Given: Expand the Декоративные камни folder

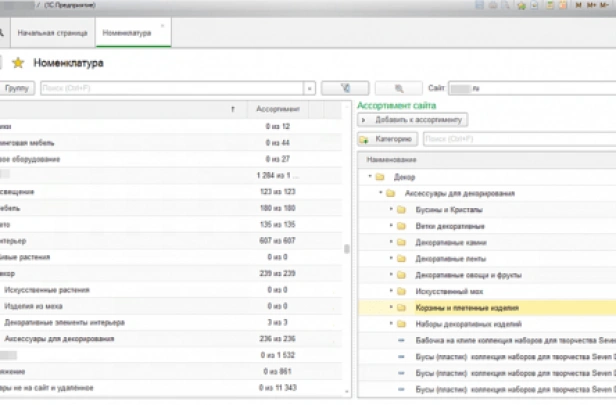Looking at the screenshot, I should 390,243.
